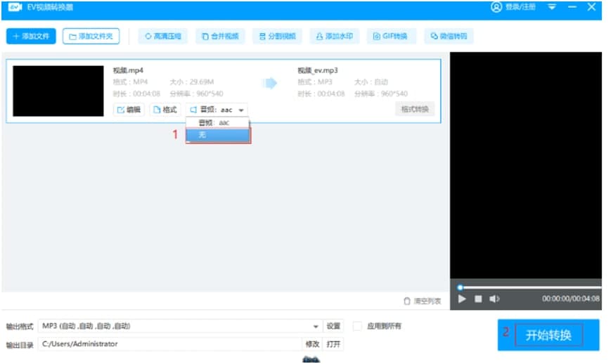
Task: Click the 视频.mp4 source file name
Action: pyautogui.click(x=128, y=70)
